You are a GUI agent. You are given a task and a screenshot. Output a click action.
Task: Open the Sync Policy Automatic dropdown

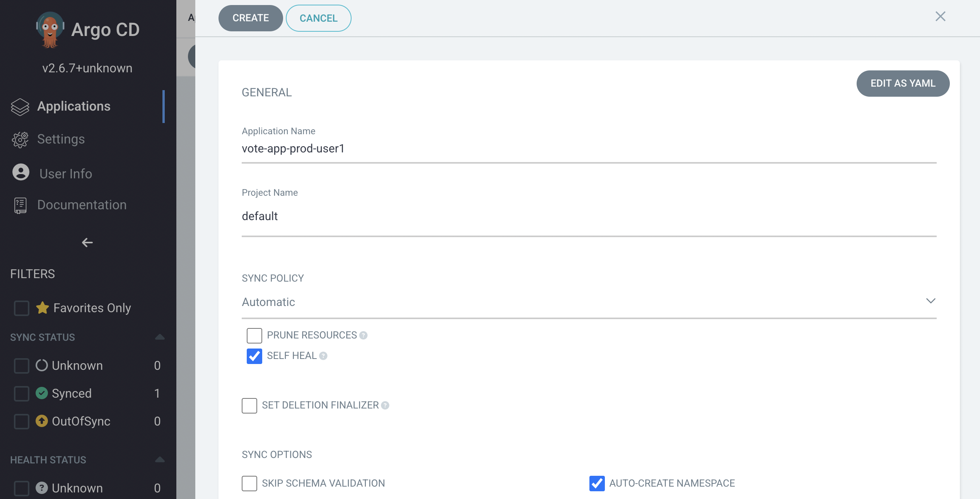click(589, 302)
